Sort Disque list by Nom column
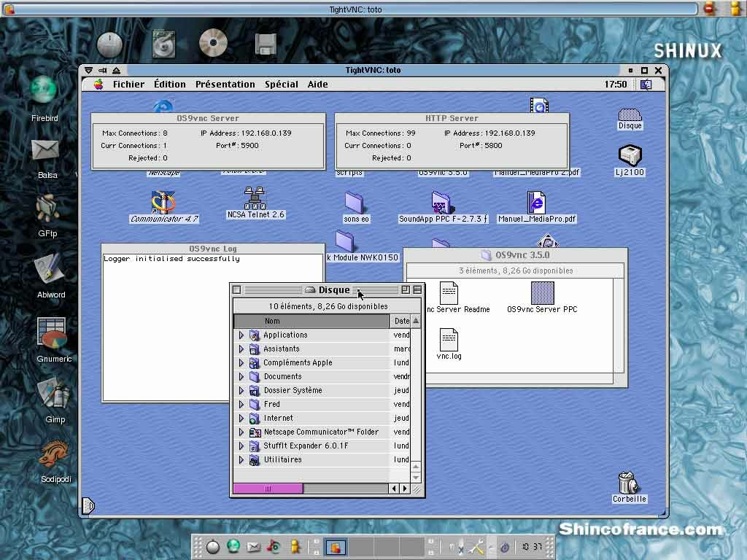 coord(311,321)
